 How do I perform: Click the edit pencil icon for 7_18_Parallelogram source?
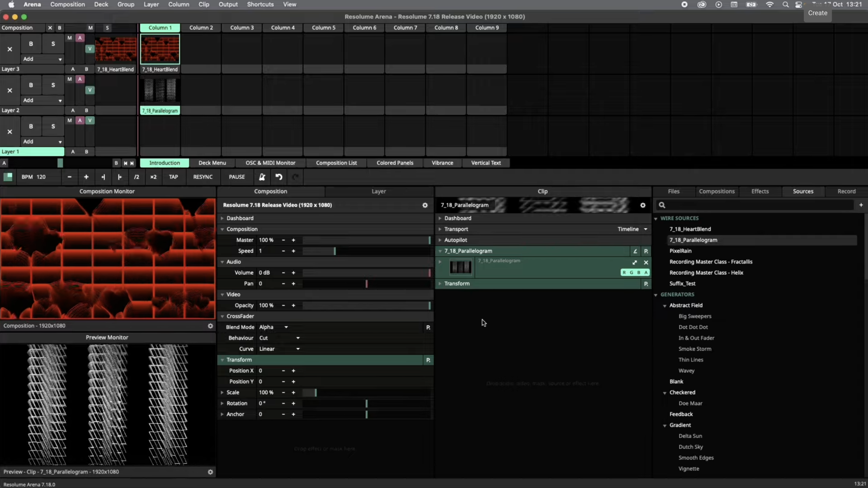[635, 251]
